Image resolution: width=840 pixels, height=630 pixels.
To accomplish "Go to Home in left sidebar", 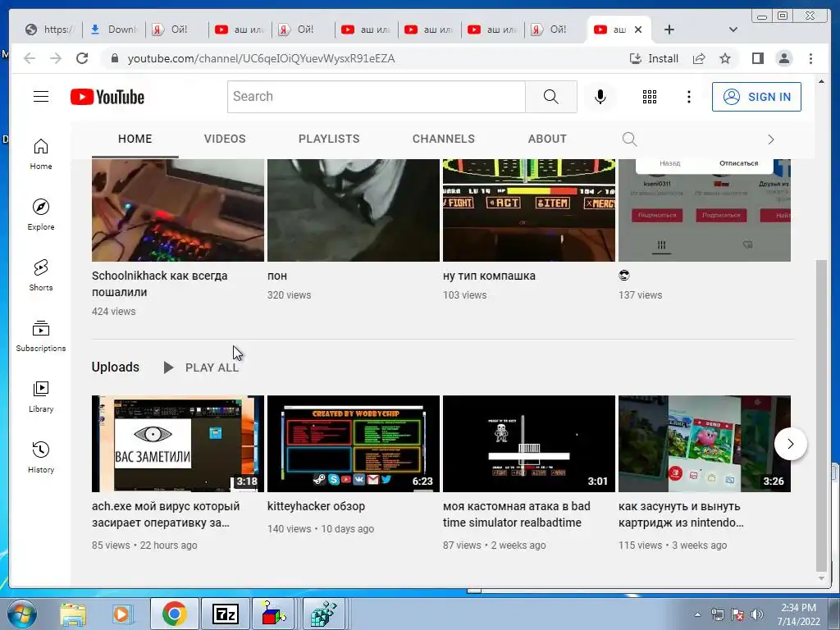I will [41, 154].
